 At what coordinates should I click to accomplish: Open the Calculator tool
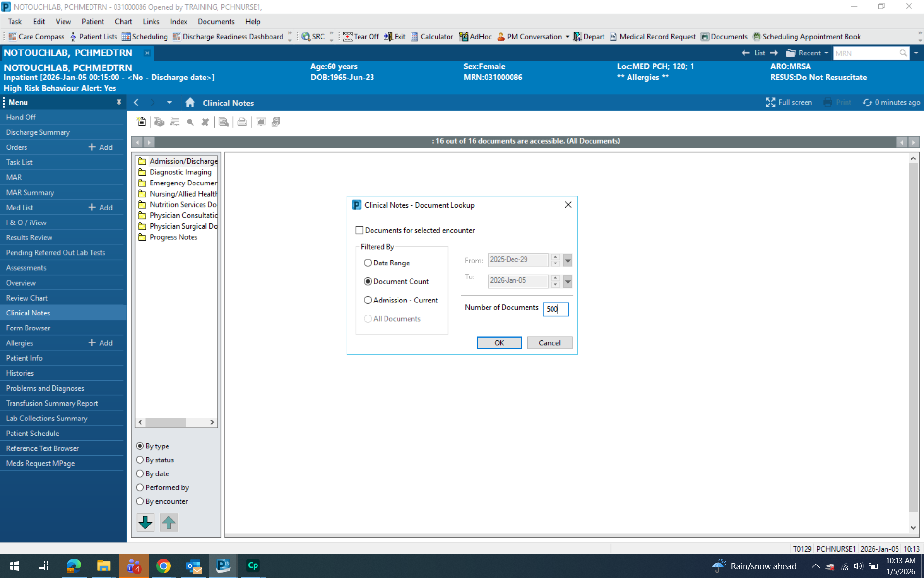tap(431, 37)
